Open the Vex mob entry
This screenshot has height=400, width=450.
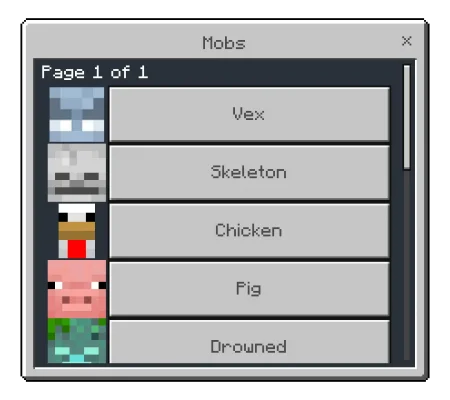click(x=249, y=114)
